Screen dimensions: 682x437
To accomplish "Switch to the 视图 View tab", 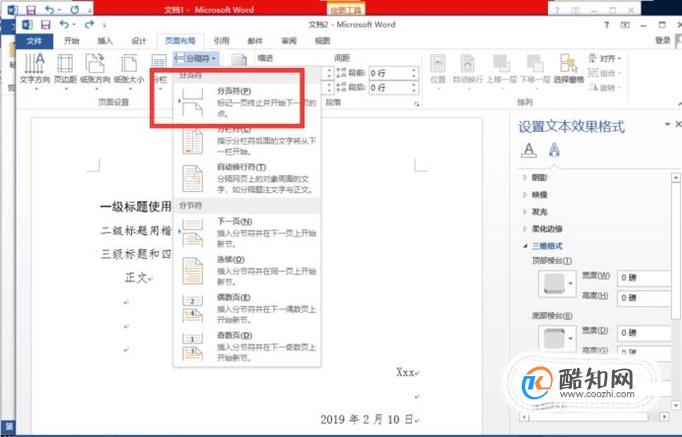I will [322, 41].
